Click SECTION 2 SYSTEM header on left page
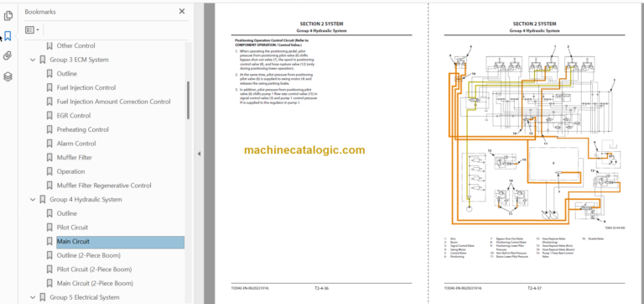 [x=321, y=24]
